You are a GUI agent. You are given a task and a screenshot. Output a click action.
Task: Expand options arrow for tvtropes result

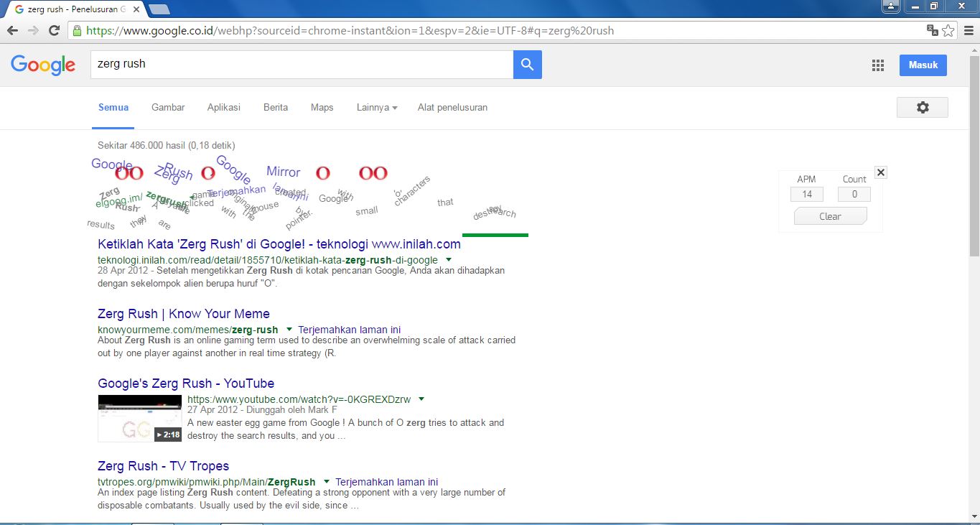[x=326, y=481]
